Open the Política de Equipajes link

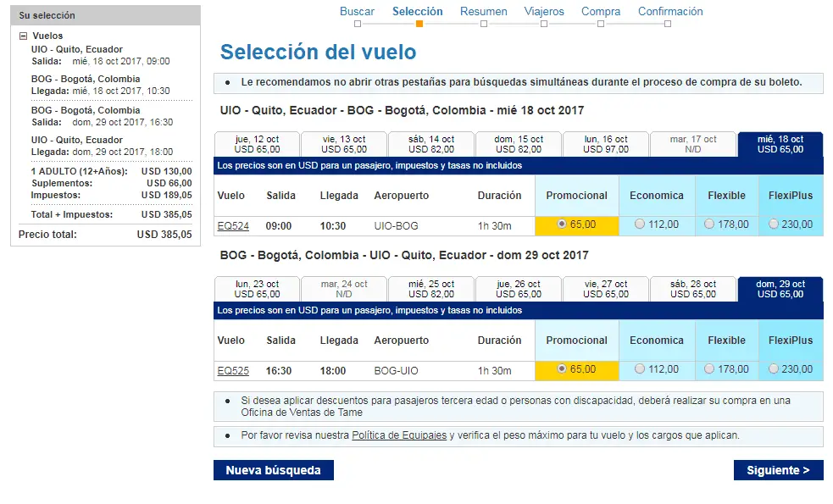point(398,435)
